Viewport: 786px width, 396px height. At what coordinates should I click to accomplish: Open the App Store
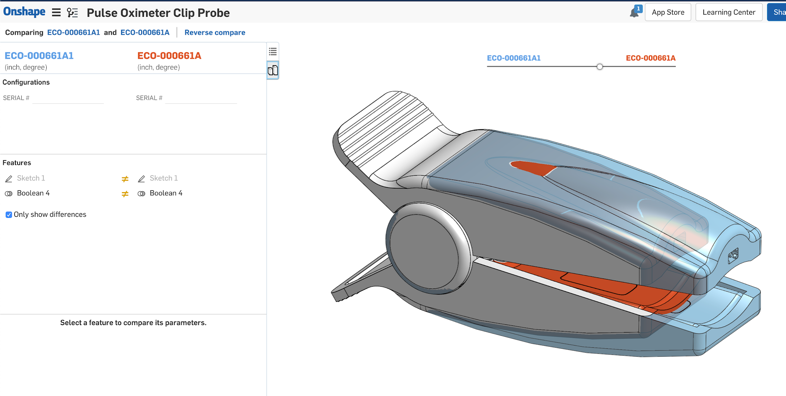pos(668,12)
